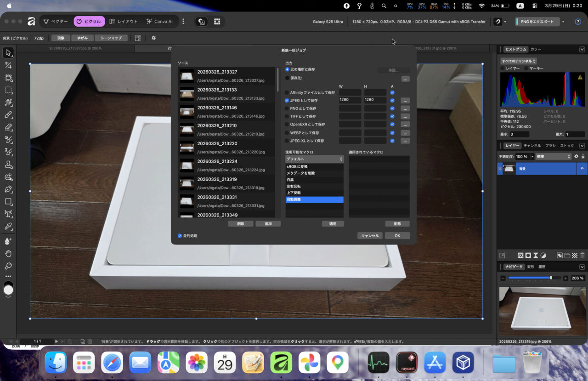
Task: Open layer effects with the FX icon
Action: point(520,256)
